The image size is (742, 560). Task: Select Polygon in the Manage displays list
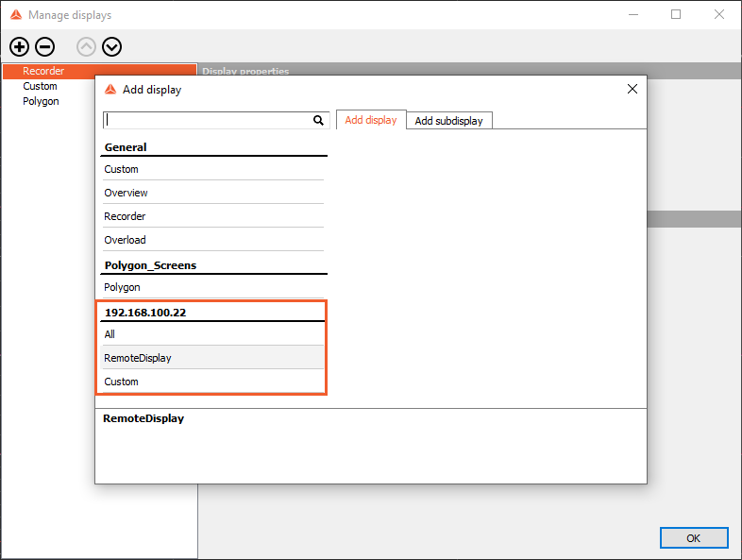[x=41, y=101]
